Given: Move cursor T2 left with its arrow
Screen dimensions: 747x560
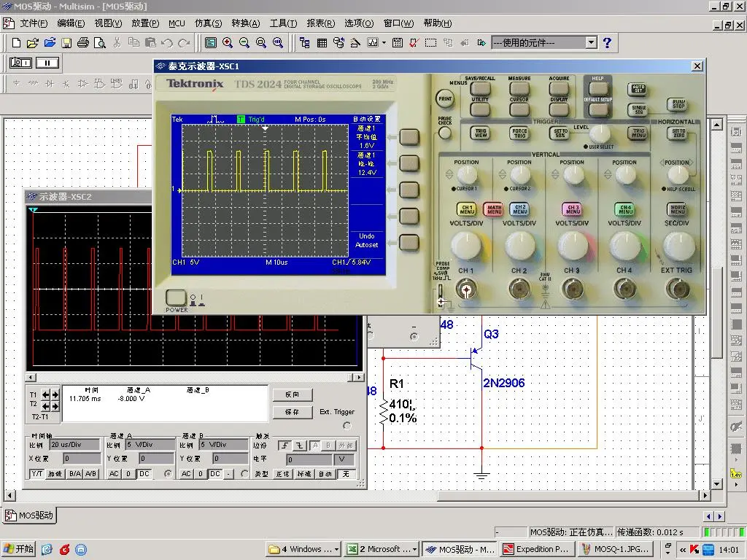Looking at the screenshot, I should coord(46,406).
